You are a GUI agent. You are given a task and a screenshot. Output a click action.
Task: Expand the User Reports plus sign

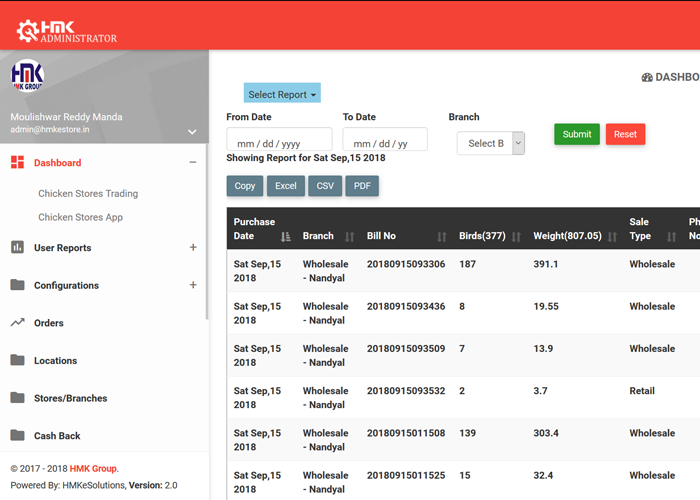click(x=193, y=248)
